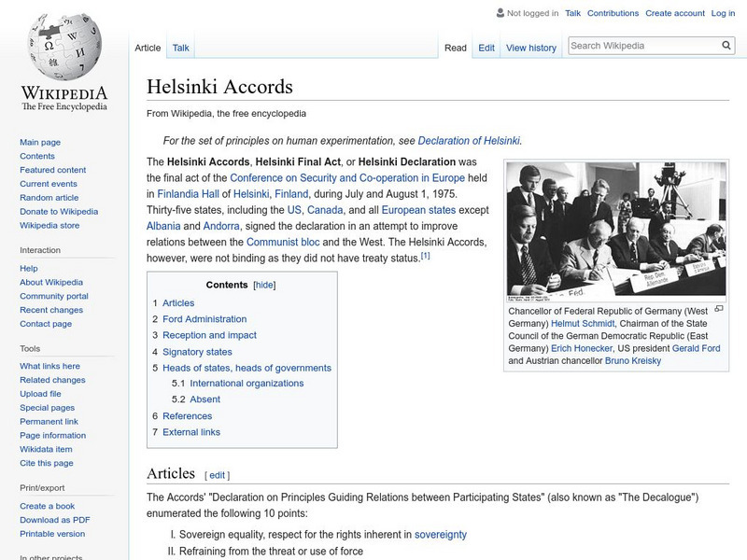
Task: Visit the Wikipedia store
Action: point(49,225)
